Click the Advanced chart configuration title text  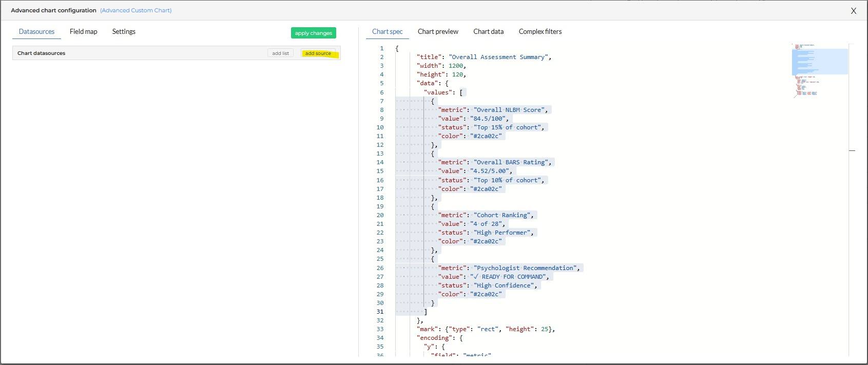tap(53, 10)
